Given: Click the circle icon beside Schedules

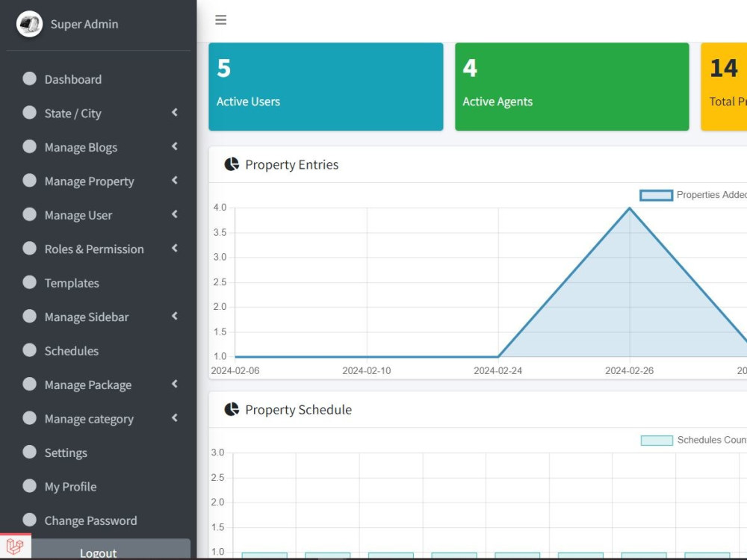Looking at the screenshot, I should [30, 350].
